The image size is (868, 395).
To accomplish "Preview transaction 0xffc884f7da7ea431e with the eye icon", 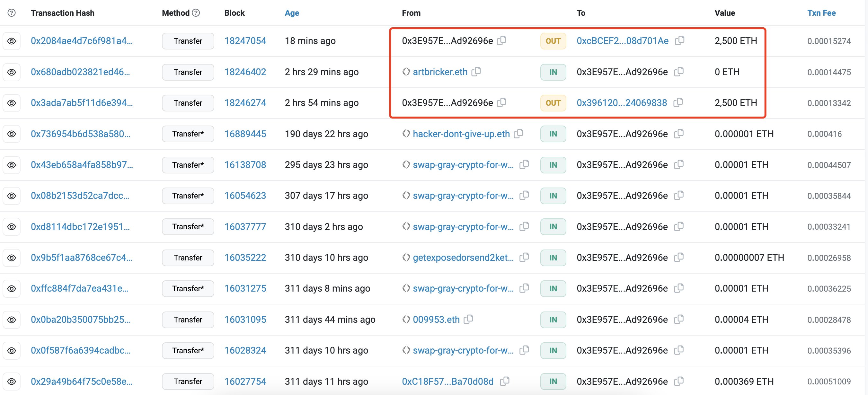I will click(12, 289).
